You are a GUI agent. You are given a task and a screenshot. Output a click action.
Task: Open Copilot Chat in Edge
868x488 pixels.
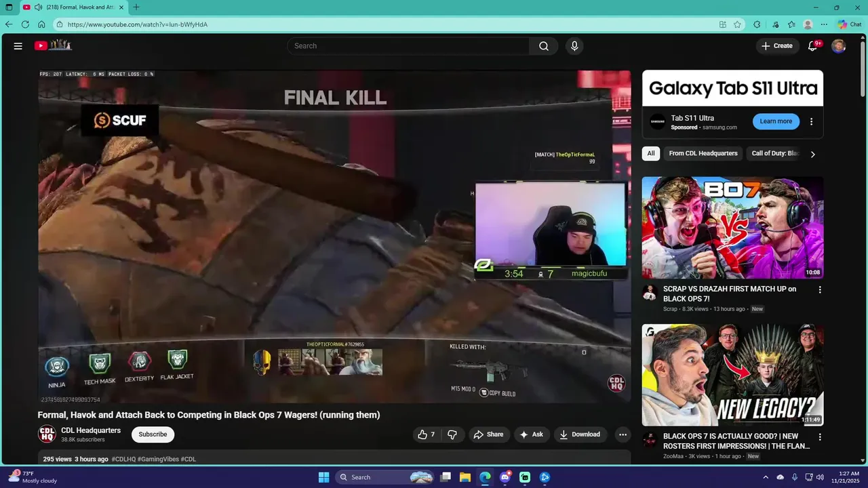[850, 24]
